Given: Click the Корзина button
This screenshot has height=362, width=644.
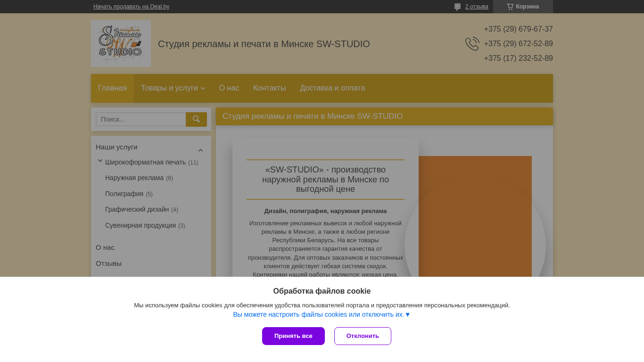Looking at the screenshot, I should click(x=523, y=7).
